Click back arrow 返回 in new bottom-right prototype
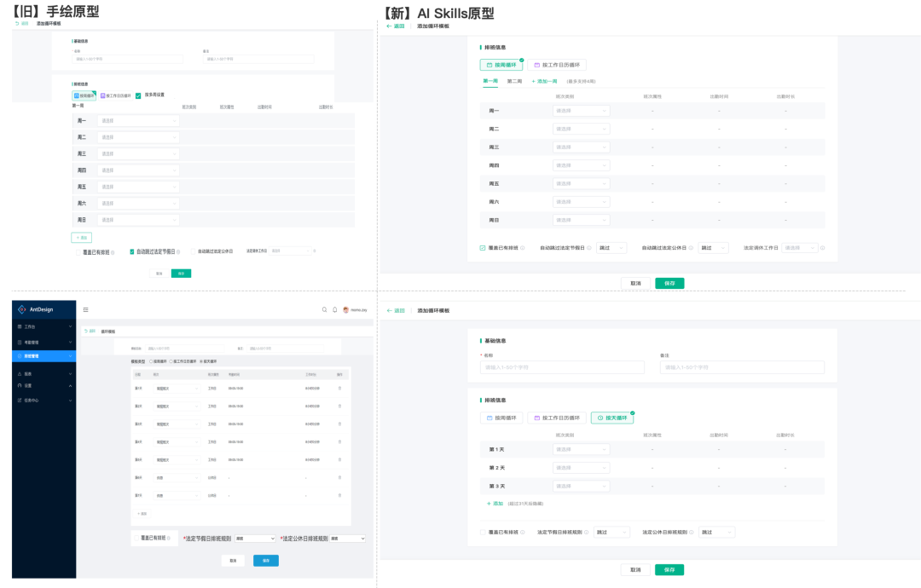 click(396, 310)
